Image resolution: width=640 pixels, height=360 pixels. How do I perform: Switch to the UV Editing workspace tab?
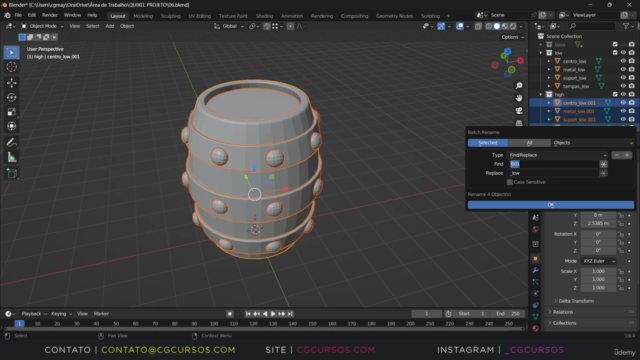(199, 16)
